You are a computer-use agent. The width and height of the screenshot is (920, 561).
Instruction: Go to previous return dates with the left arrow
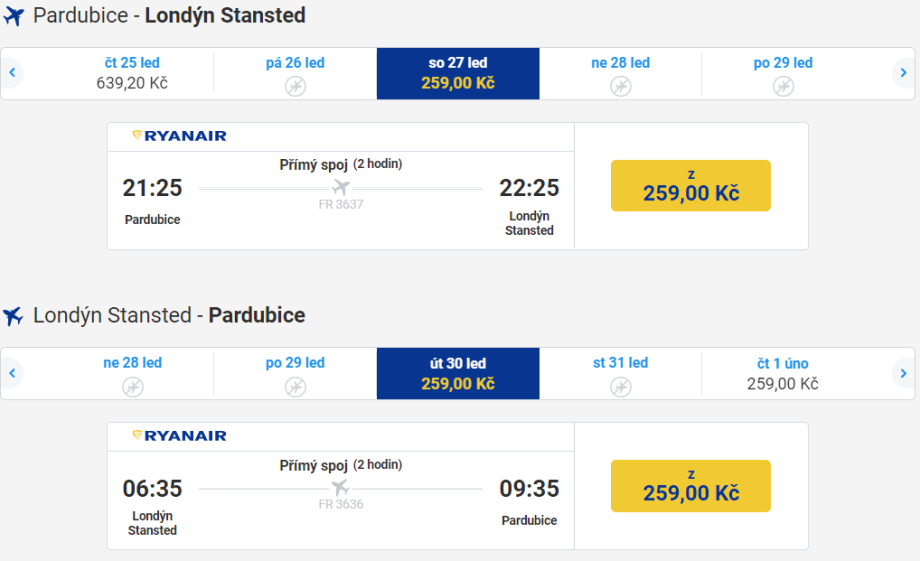(x=12, y=373)
